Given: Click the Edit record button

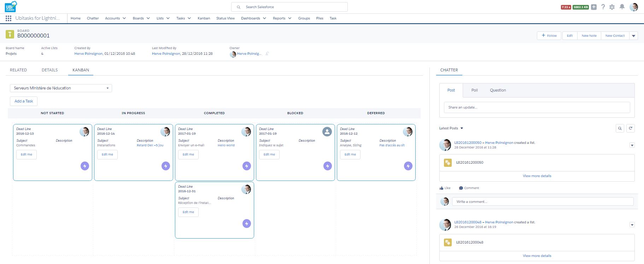Looking at the screenshot, I should [570, 36].
